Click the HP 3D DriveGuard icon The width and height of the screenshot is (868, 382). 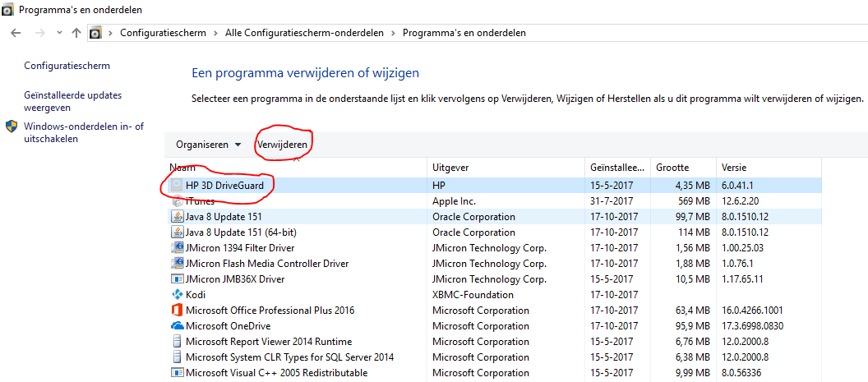click(x=177, y=186)
